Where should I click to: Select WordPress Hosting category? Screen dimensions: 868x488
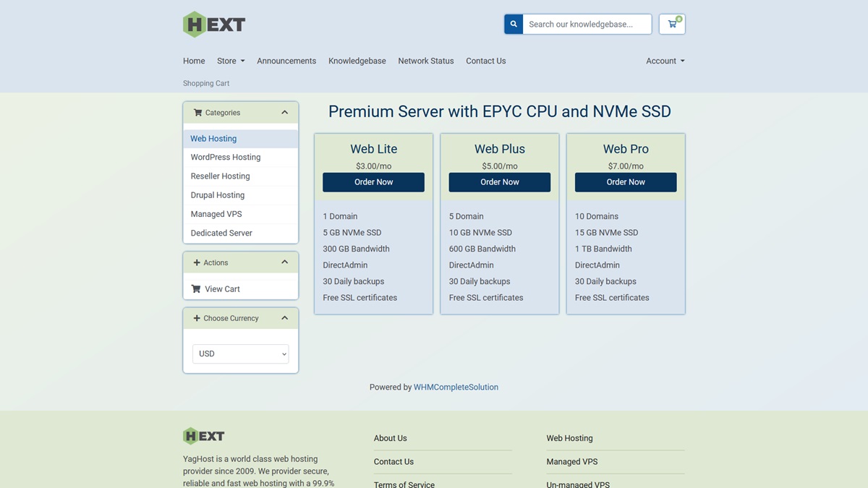(x=226, y=157)
